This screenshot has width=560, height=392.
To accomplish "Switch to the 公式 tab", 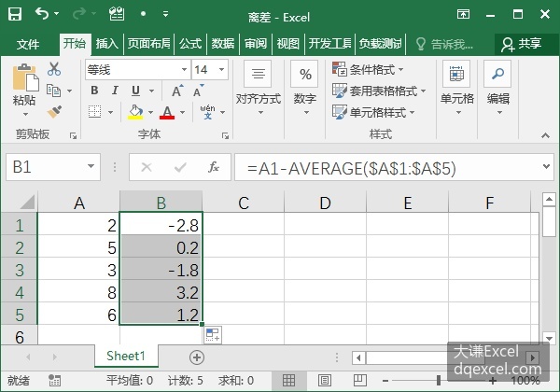I will coord(190,44).
